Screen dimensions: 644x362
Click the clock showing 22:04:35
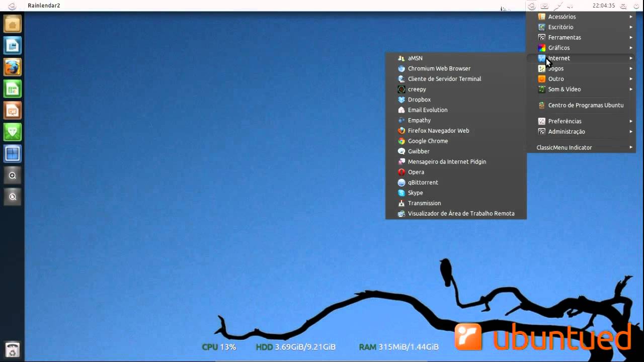[x=604, y=6]
